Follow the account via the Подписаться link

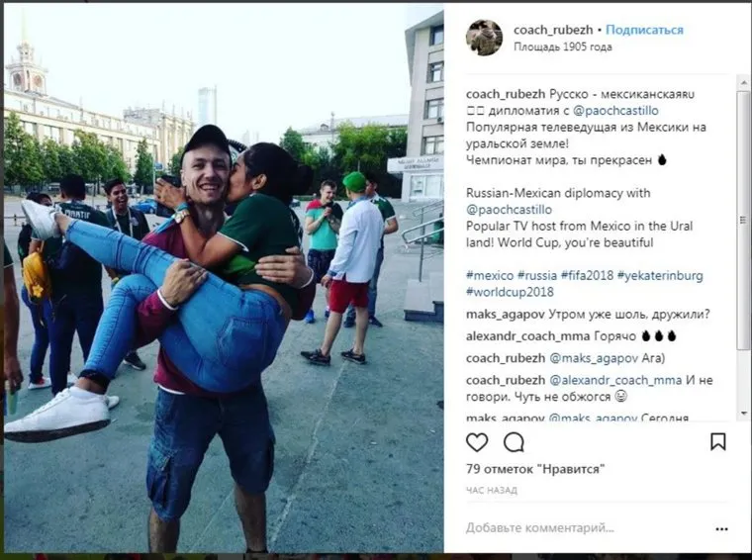644,30
